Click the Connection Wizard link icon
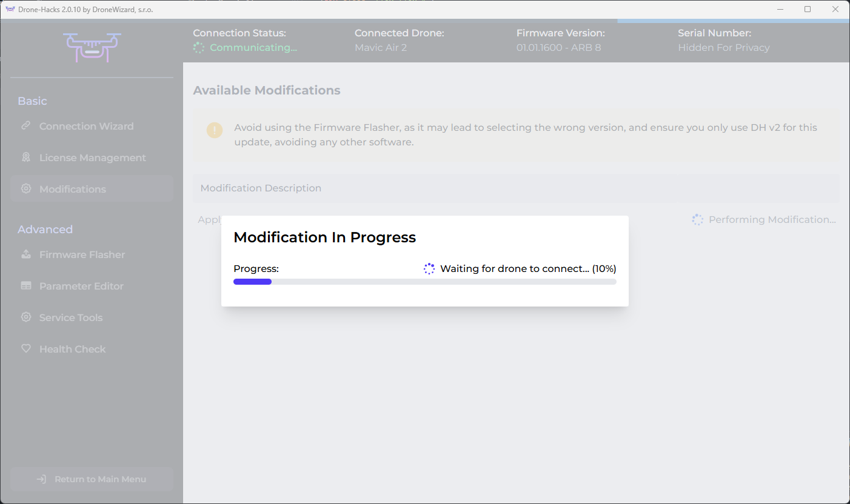850x504 pixels. 25,126
